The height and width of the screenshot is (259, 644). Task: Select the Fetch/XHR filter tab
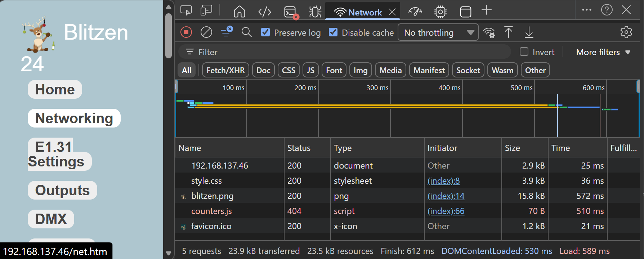225,70
